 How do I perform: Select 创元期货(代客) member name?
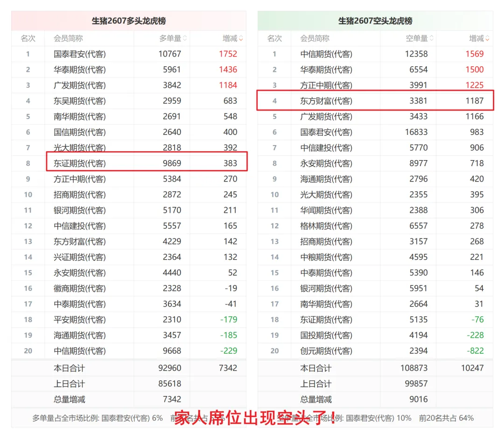pos(326,351)
